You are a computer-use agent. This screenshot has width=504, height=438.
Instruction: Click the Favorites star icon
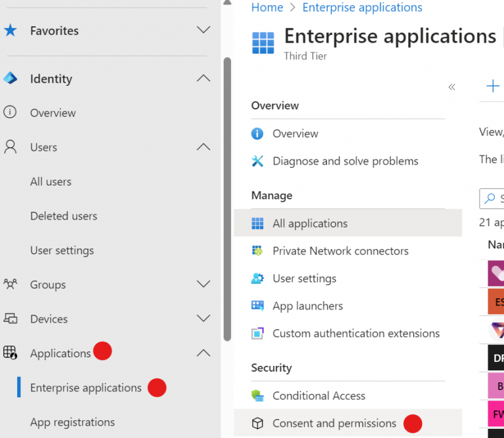coord(10,30)
